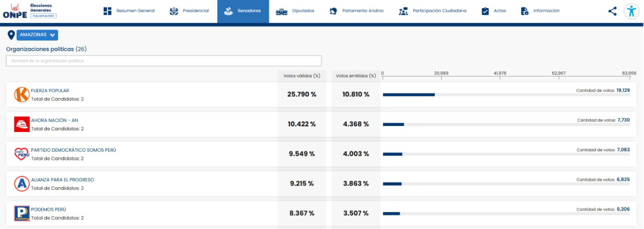Screen dimensions: 644x229
Task: Click the ONPE Elecciones Generales logo
Action: (x=30, y=11)
